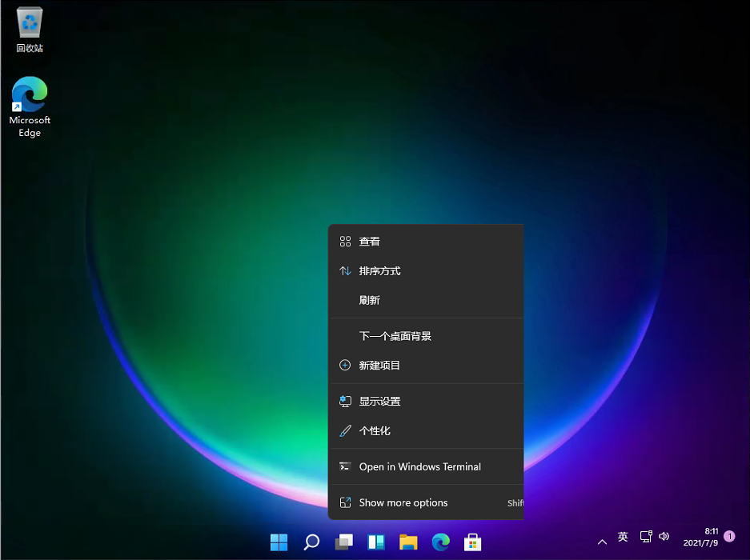Open the Microsoft Store
Image resolution: width=750 pixels, height=560 pixels.
(472, 542)
